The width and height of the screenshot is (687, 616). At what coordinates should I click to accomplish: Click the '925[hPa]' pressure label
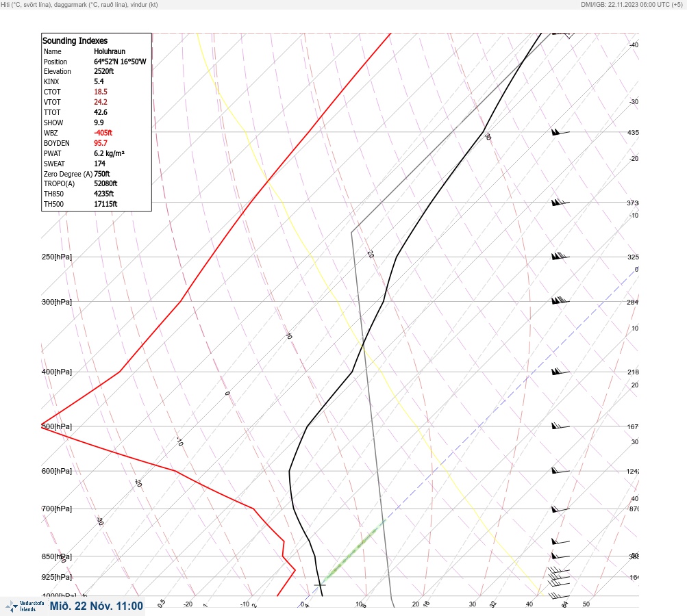pyautogui.click(x=57, y=577)
